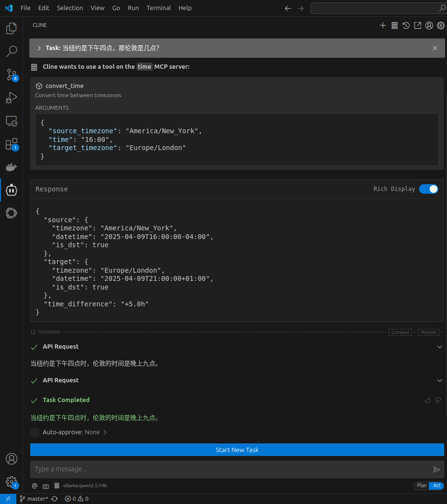447x504 pixels.
Task: Open the View menu
Action: click(x=98, y=8)
